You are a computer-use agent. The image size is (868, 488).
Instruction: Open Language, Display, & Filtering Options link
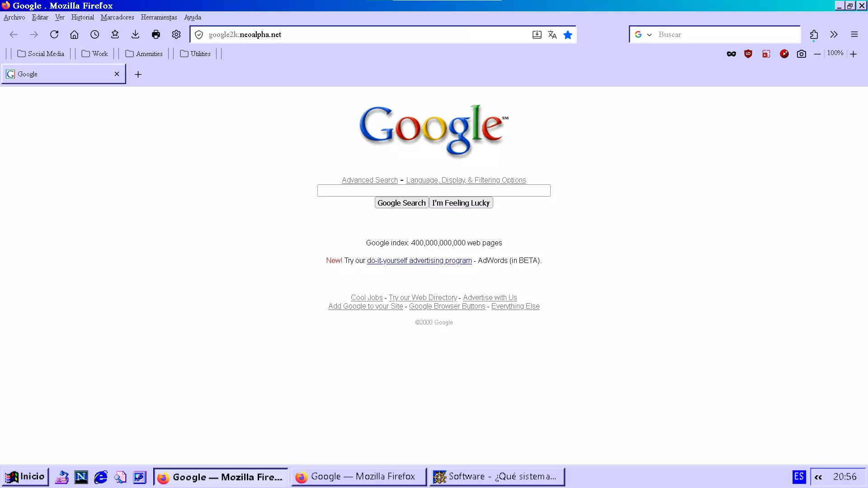pos(466,180)
